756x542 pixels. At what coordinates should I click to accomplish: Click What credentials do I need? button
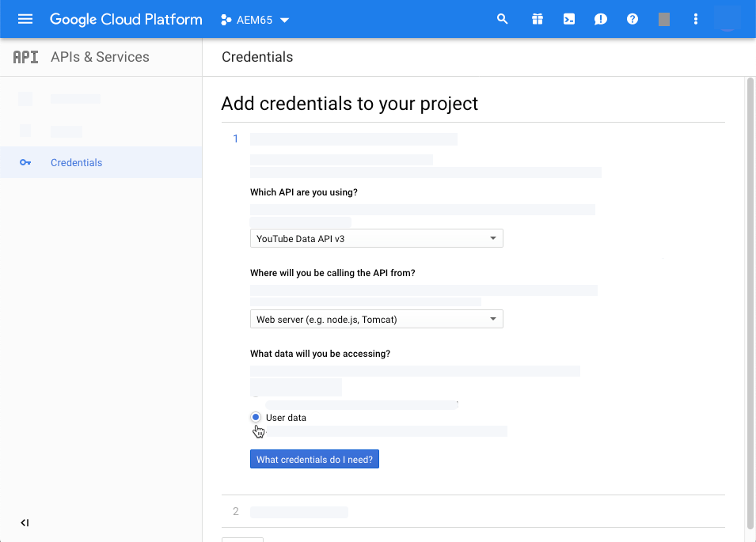[314, 460]
